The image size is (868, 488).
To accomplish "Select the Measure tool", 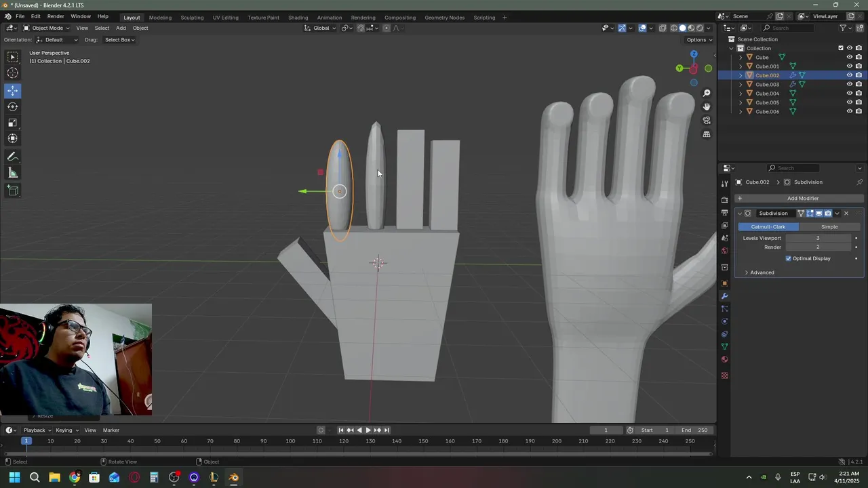I will click(x=13, y=173).
